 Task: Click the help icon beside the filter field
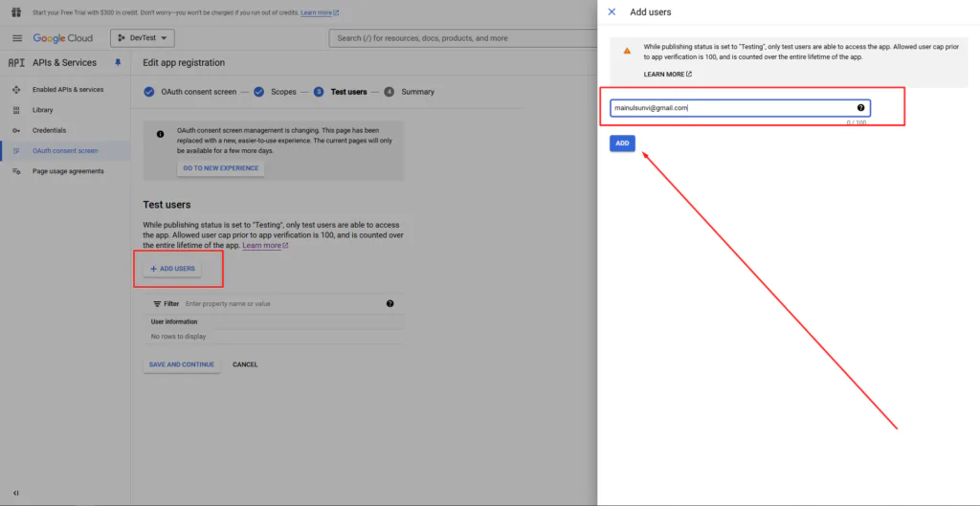[390, 303]
